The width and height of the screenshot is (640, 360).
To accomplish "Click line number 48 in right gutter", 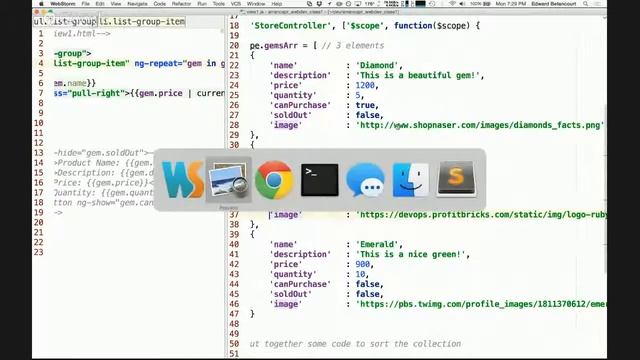I will pyautogui.click(x=234, y=324).
